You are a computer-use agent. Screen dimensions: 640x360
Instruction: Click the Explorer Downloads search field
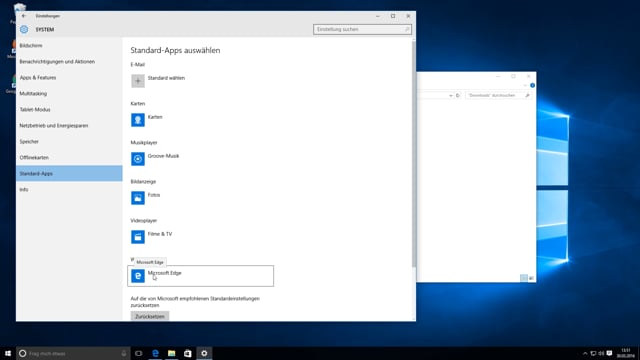tap(498, 96)
